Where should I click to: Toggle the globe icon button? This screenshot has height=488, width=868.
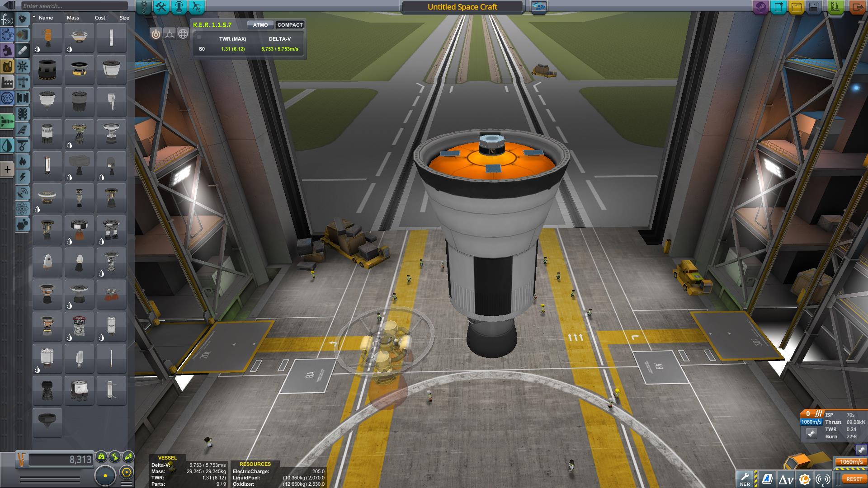pyautogui.click(x=183, y=34)
